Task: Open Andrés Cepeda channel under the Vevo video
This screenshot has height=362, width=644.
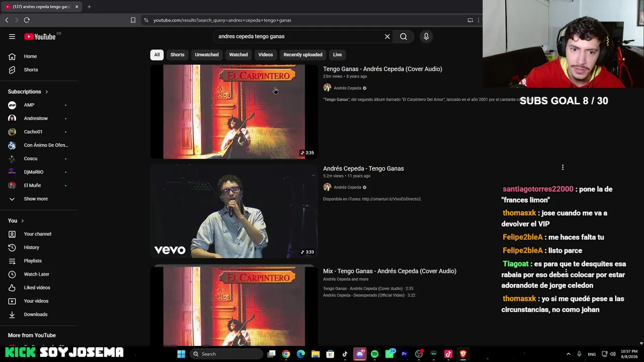Action: 347,188
